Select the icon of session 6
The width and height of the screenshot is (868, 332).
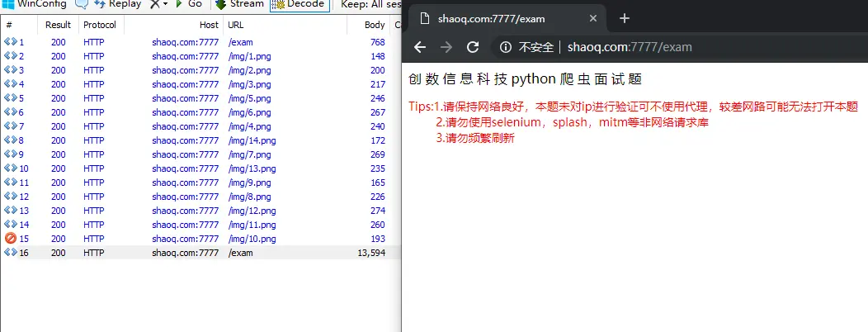[x=10, y=112]
